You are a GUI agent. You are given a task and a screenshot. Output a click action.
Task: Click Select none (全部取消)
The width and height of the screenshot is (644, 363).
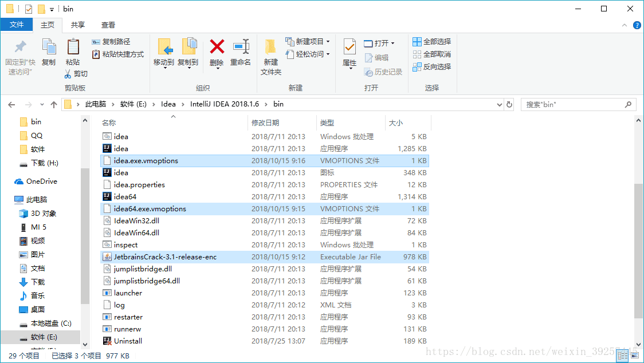(x=431, y=54)
